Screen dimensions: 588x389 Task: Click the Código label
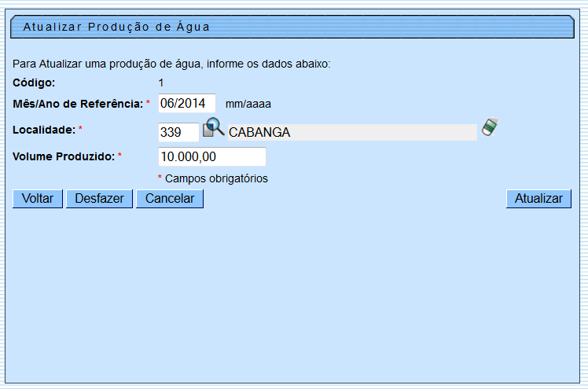pyautogui.click(x=34, y=83)
